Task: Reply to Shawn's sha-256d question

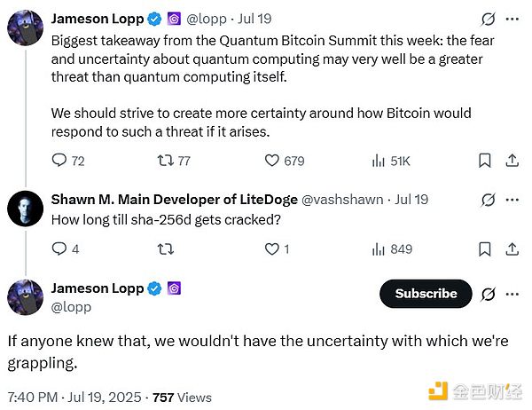Action: click(x=59, y=249)
